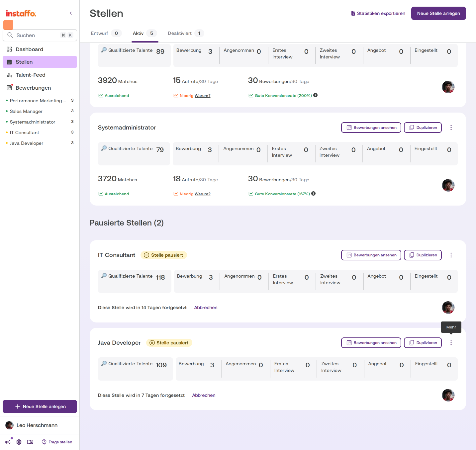Select Sales Manager in the sidebar list
The height and width of the screenshot is (450, 476).
pos(40,111)
